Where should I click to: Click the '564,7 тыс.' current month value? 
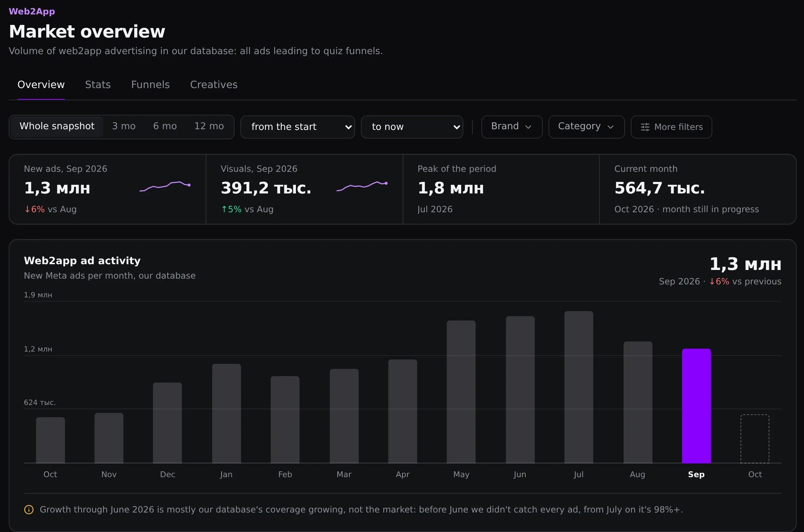tap(660, 188)
